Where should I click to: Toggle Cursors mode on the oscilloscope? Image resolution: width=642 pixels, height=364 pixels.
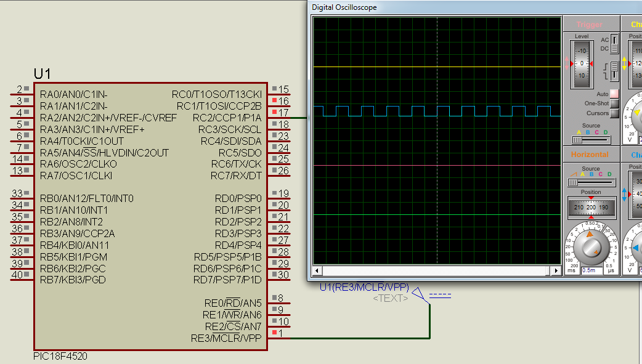(x=613, y=113)
